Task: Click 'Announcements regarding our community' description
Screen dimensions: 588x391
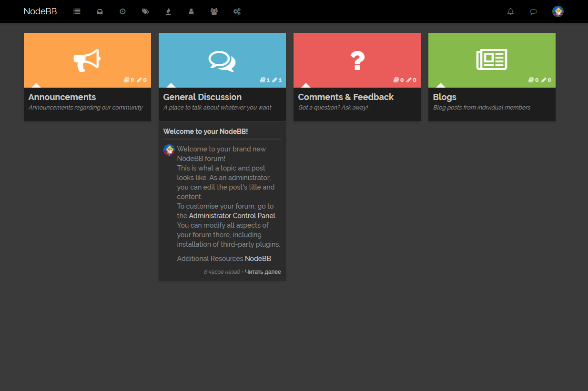Action: pos(86,108)
